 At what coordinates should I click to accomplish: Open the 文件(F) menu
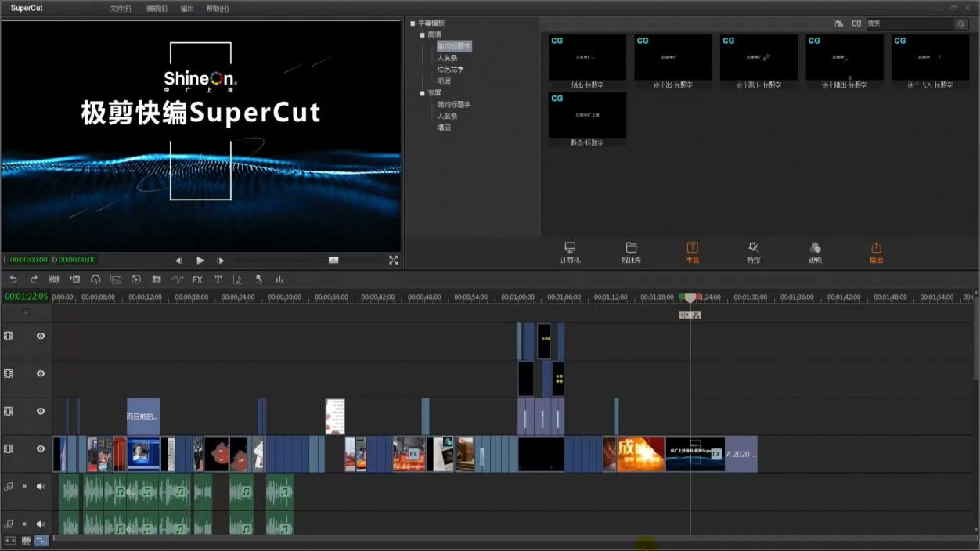[120, 9]
